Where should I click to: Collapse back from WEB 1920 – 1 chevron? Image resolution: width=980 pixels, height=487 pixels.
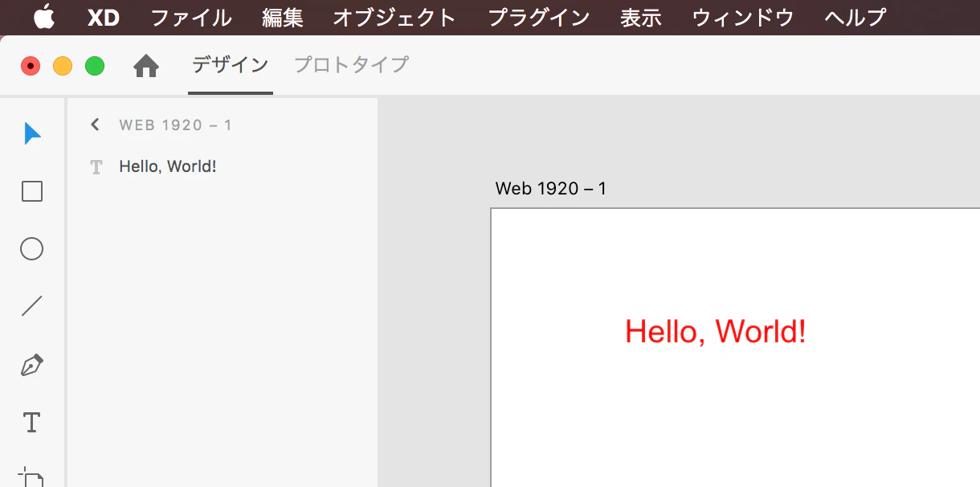point(95,125)
